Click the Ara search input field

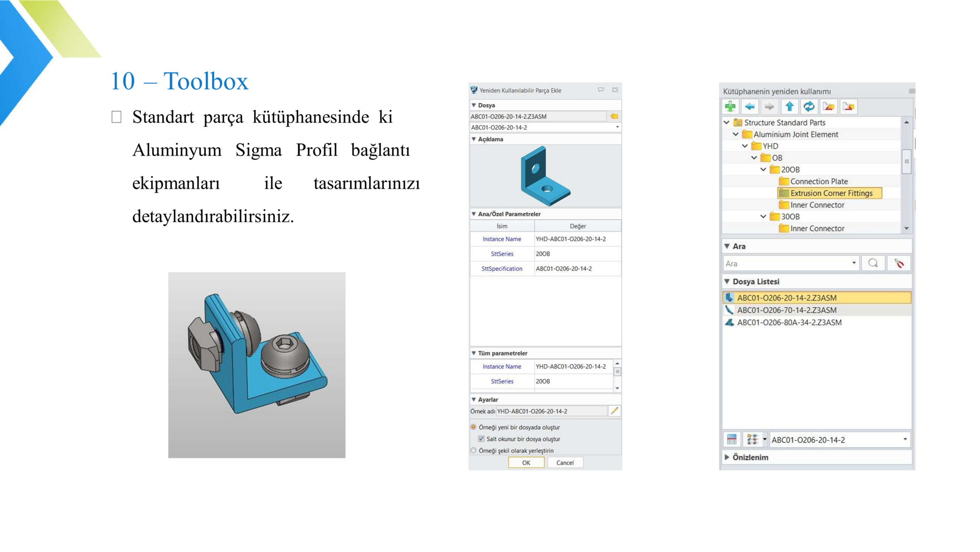pyautogui.click(x=787, y=263)
